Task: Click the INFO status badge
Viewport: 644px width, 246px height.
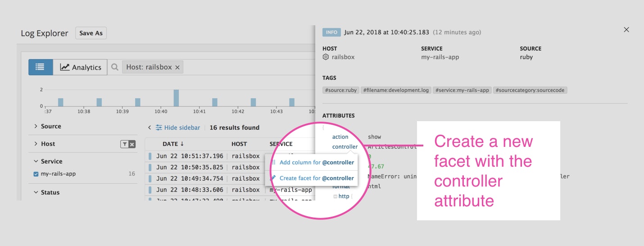Action: [331, 32]
